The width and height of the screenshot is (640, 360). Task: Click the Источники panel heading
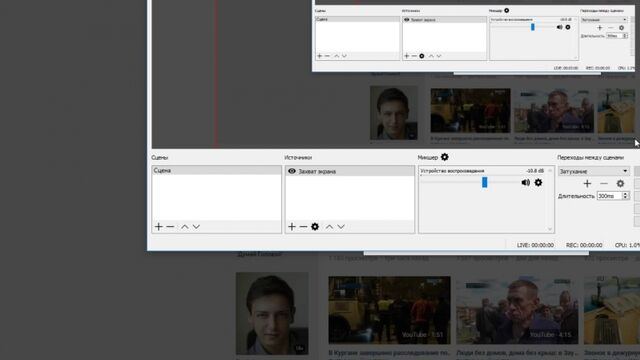(x=298, y=158)
